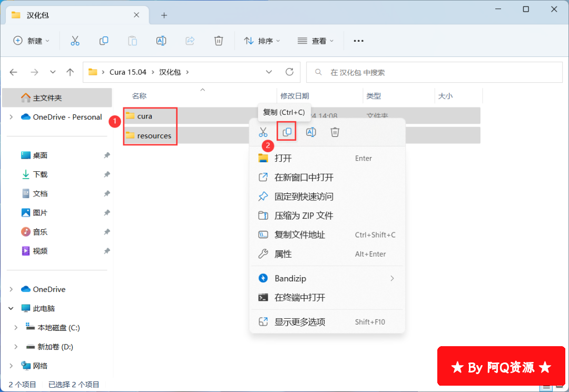Click root folder icon in address bar
Image resolution: width=569 pixels, height=392 pixels.
pos(93,72)
